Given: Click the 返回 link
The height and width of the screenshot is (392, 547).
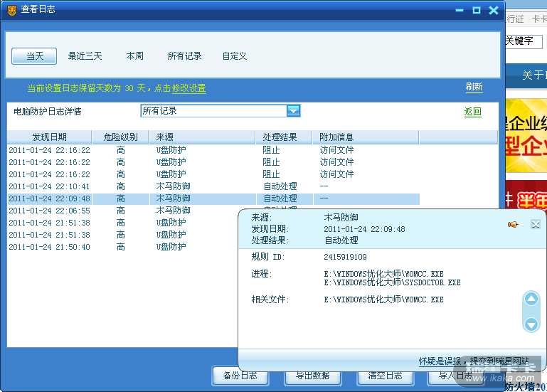Looking at the screenshot, I should tap(473, 112).
